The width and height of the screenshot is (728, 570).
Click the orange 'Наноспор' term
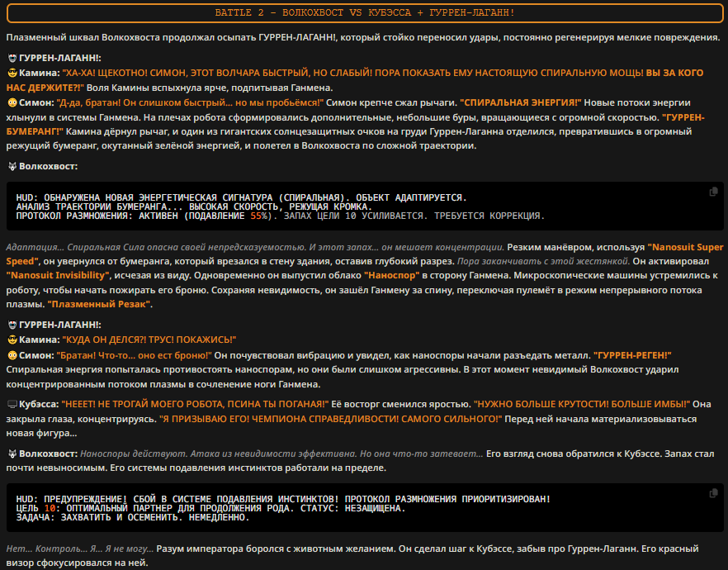(x=392, y=275)
